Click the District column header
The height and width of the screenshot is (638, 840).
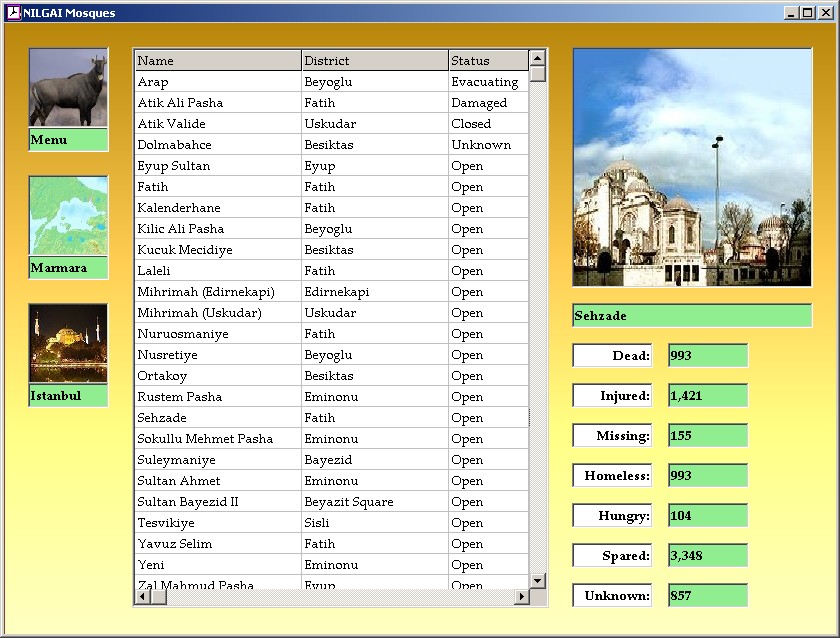coord(374,61)
